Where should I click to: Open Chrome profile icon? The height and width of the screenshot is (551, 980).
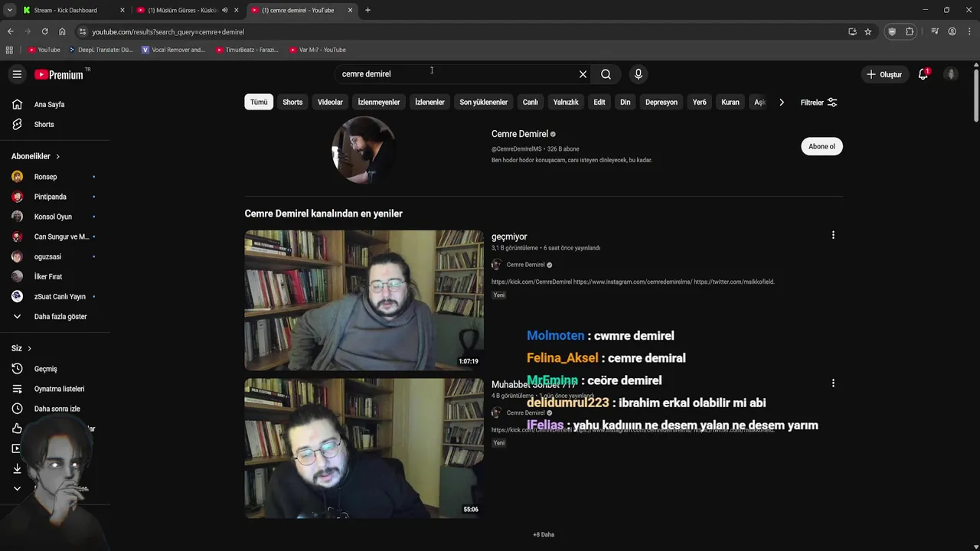952,31
